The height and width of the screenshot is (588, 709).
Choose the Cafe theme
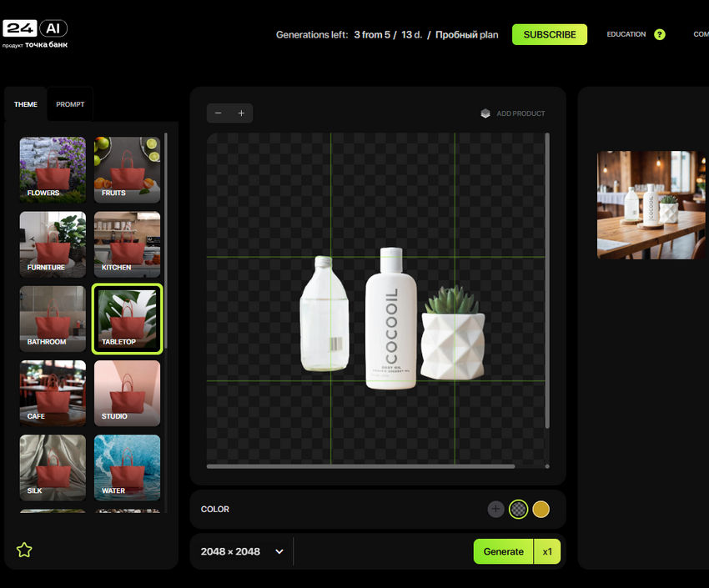[53, 393]
